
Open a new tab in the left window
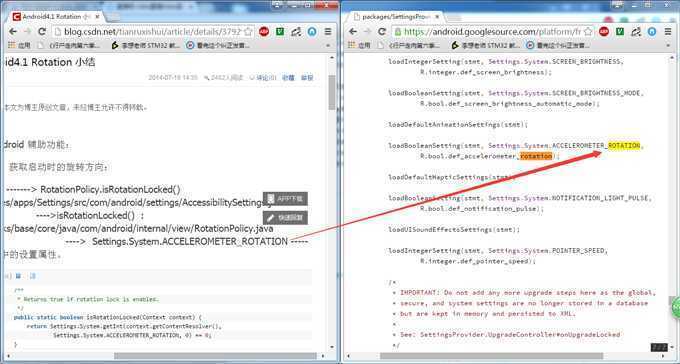point(114,16)
